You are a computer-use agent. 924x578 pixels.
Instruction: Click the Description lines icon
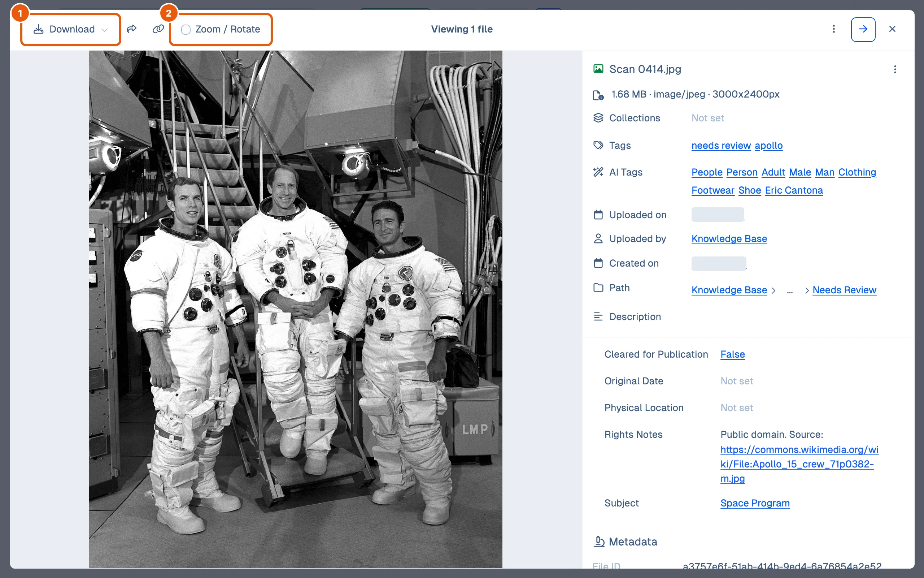[598, 316]
